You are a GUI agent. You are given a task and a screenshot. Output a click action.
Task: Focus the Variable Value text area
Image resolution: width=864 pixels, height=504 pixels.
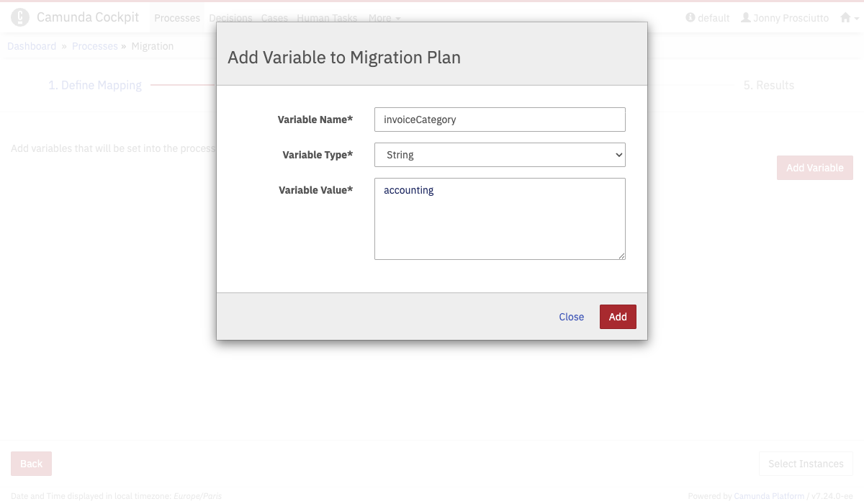click(500, 219)
